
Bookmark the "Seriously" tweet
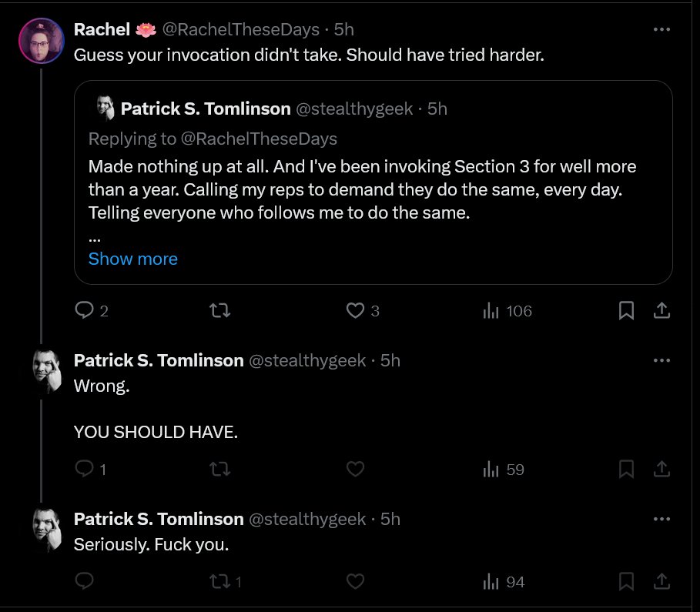(x=626, y=581)
